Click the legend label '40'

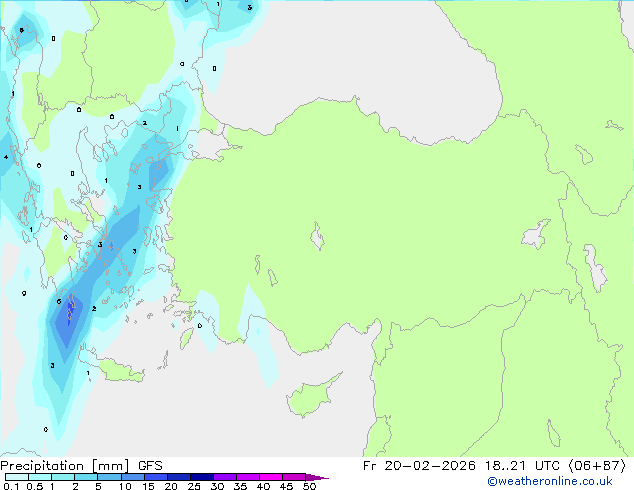click(263, 486)
